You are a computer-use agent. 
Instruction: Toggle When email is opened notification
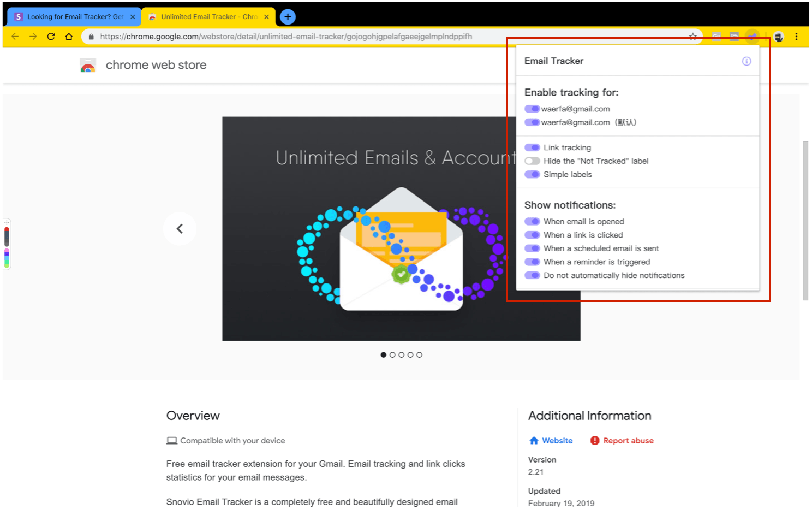(532, 222)
